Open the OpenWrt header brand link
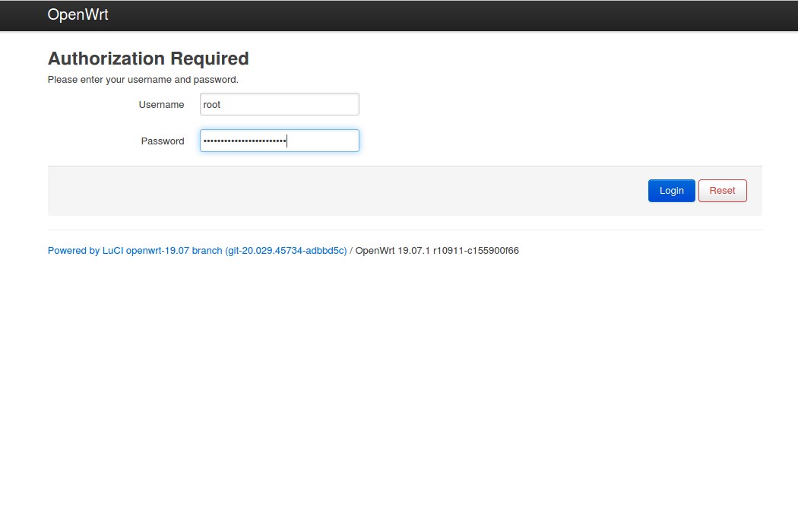 pos(78,14)
